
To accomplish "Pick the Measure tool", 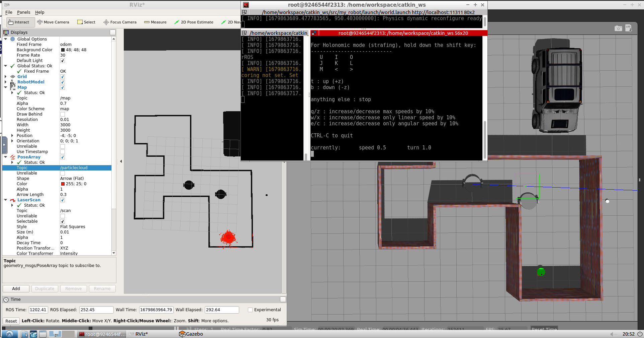I will pos(155,22).
